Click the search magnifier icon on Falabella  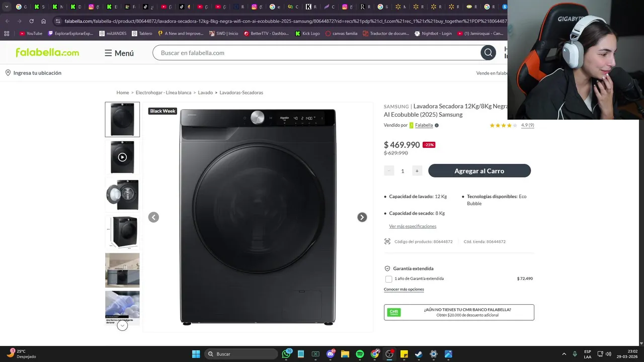coord(488,53)
